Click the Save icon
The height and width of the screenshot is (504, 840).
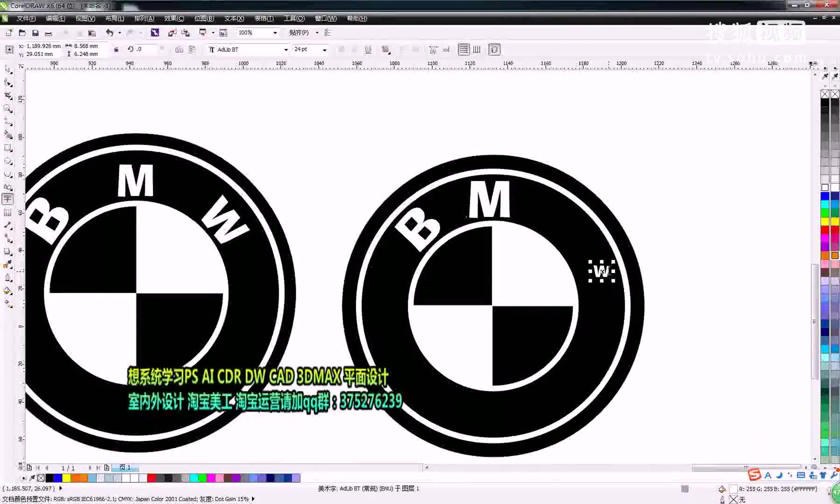click(35, 33)
